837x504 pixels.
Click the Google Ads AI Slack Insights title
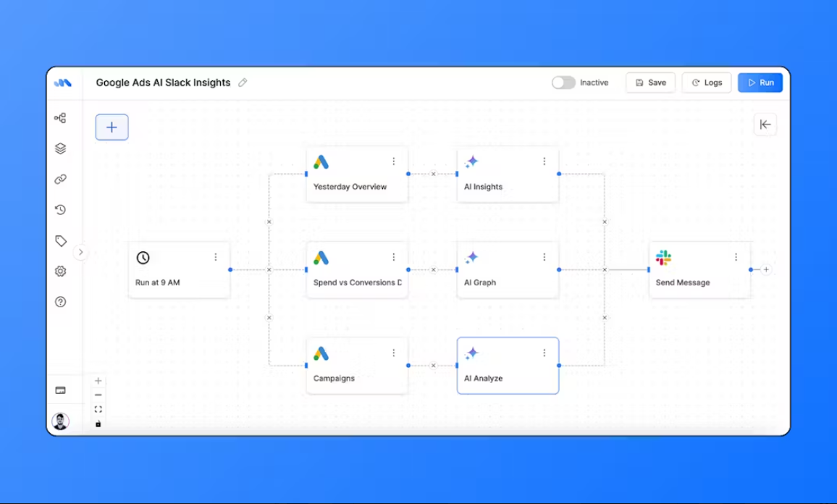click(164, 83)
